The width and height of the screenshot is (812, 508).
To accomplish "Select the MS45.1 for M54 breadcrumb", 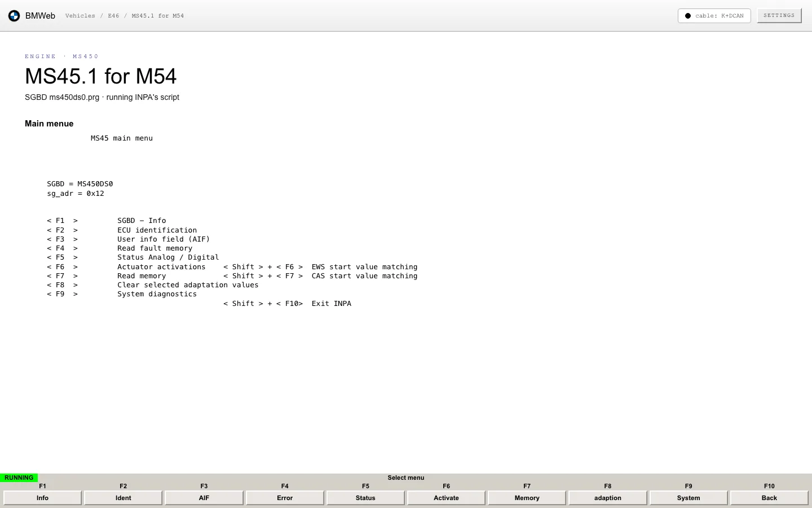I will (158, 16).
